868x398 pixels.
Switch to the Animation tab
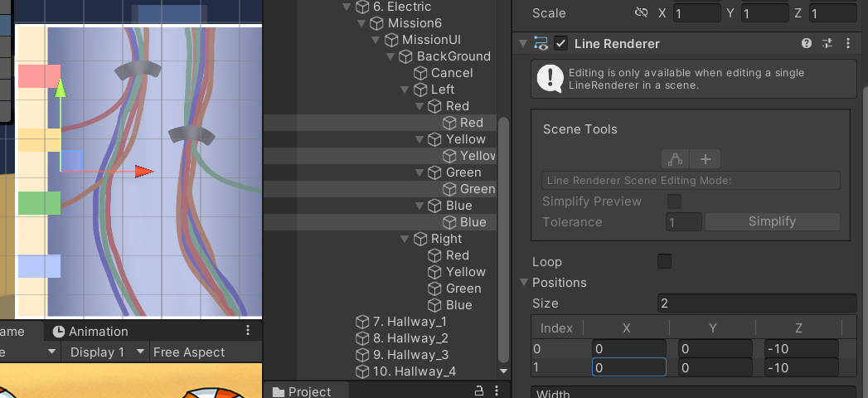(91, 332)
